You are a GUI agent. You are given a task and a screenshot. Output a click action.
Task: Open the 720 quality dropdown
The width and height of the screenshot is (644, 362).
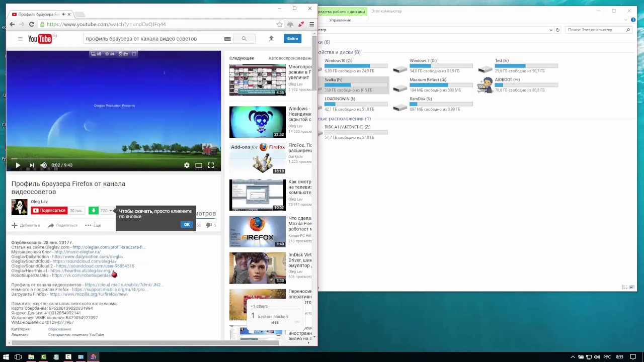tap(106, 211)
